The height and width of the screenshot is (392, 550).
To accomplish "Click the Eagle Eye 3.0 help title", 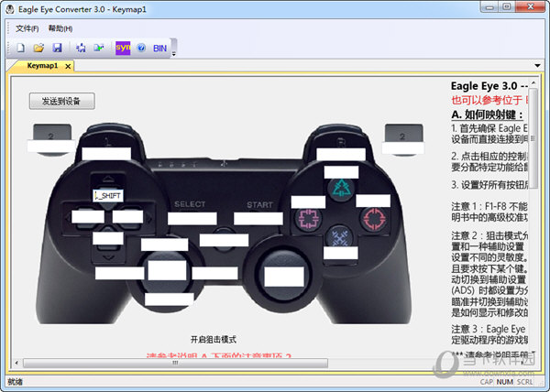I will 489,86.
